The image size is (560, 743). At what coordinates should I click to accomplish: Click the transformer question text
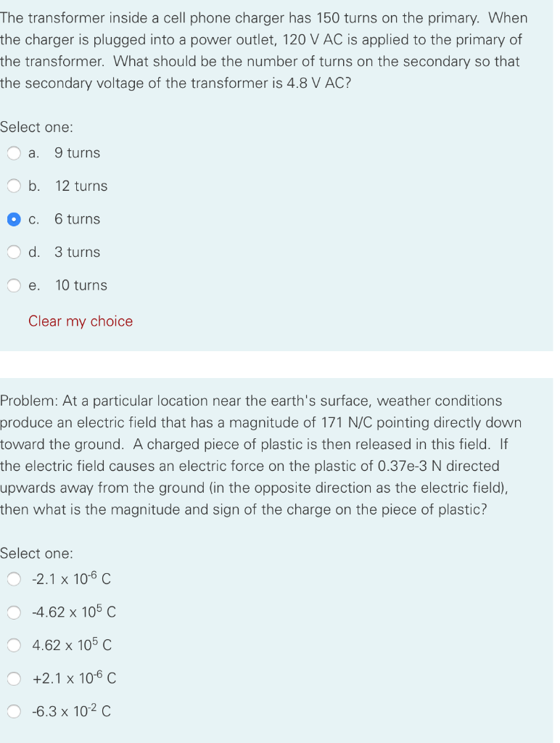coord(263,50)
